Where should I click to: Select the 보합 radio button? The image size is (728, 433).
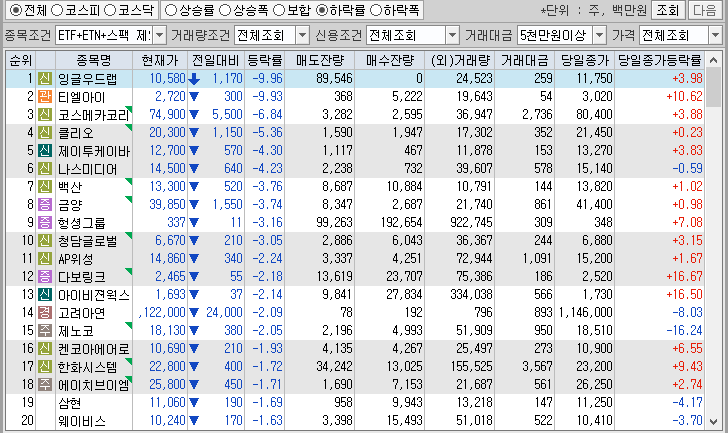coord(279,10)
